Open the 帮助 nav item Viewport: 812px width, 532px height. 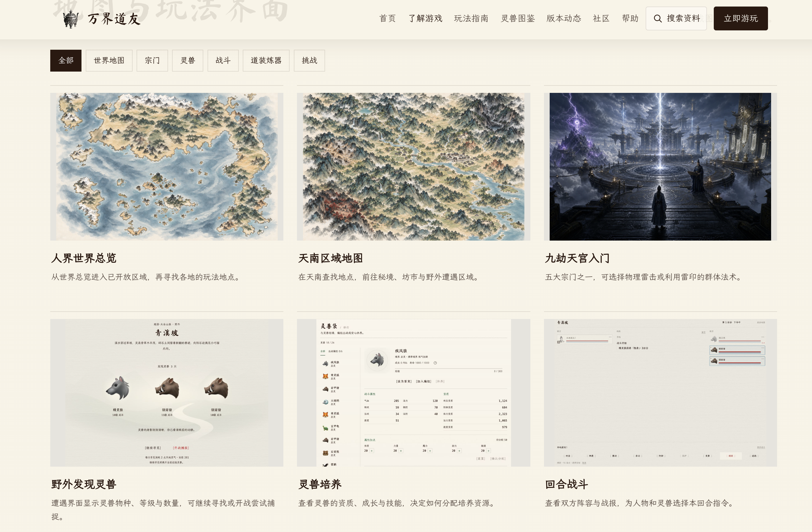click(630, 18)
